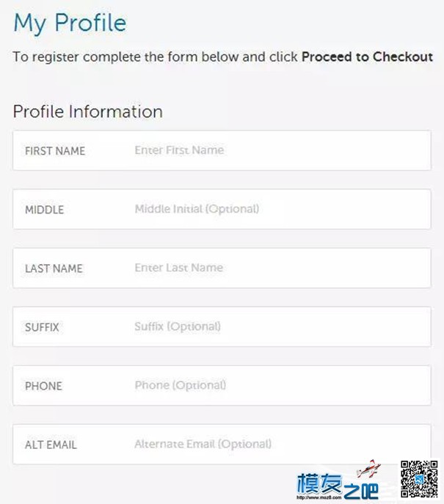Click the "To register complete the form" instruction
The image size is (444, 504).
(223, 57)
